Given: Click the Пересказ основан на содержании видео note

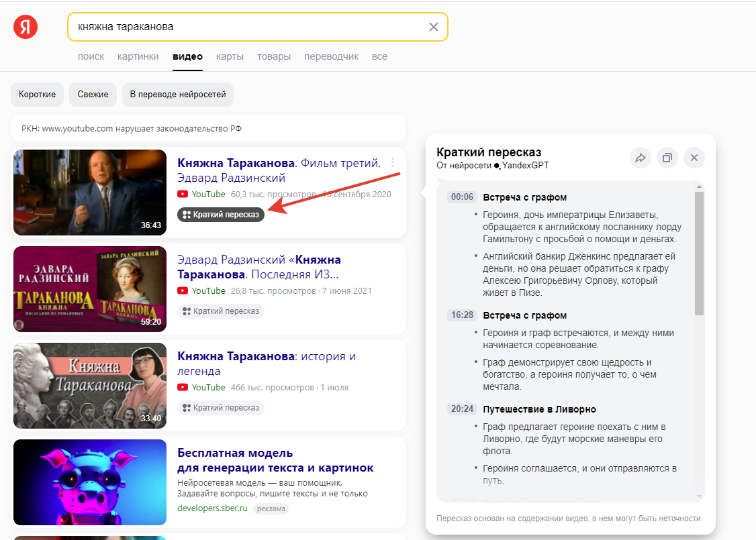Looking at the screenshot, I should [x=569, y=519].
